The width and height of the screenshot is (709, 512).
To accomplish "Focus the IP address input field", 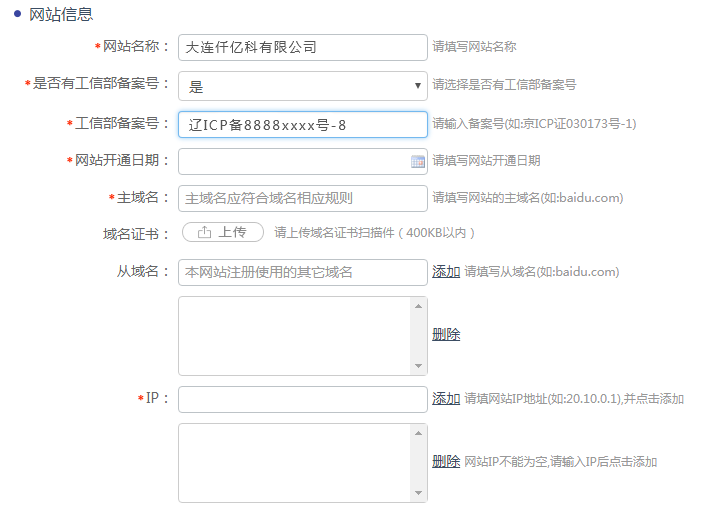I will point(302,399).
